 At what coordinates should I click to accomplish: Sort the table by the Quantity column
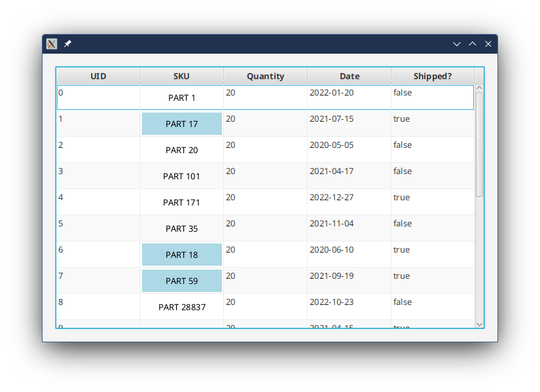[264, 76]
